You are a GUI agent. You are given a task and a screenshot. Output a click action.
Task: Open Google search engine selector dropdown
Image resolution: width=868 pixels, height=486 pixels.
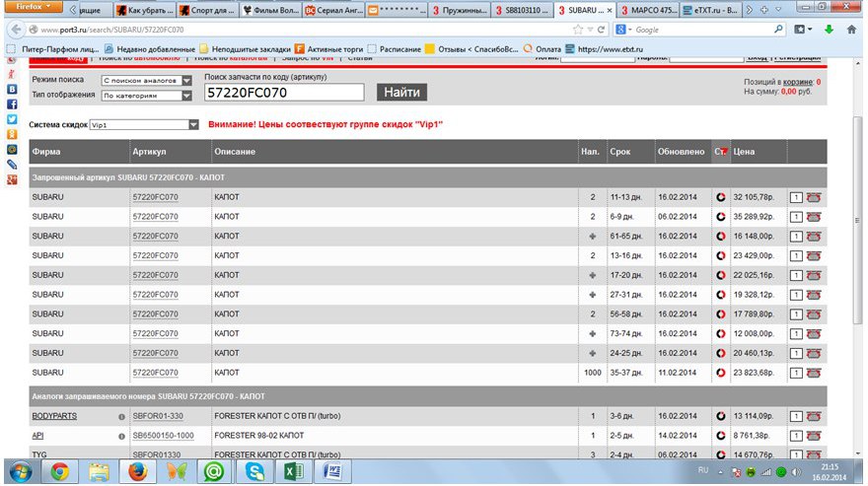[x=623, y=30]
